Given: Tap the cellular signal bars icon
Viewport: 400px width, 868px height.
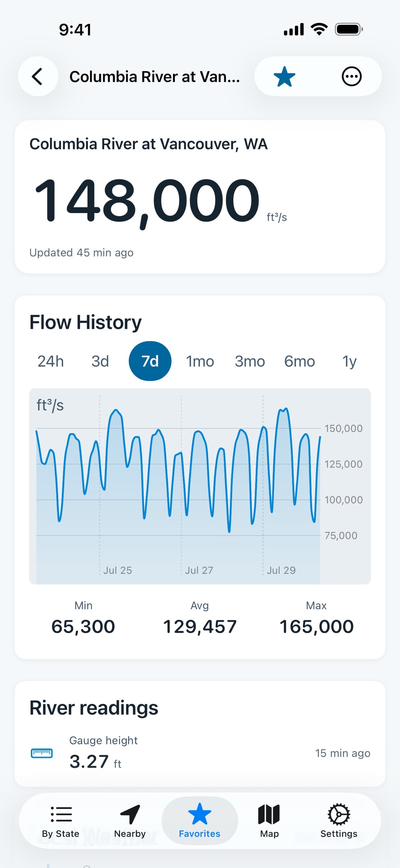Looking at the screenshot, I should (294, 29).
